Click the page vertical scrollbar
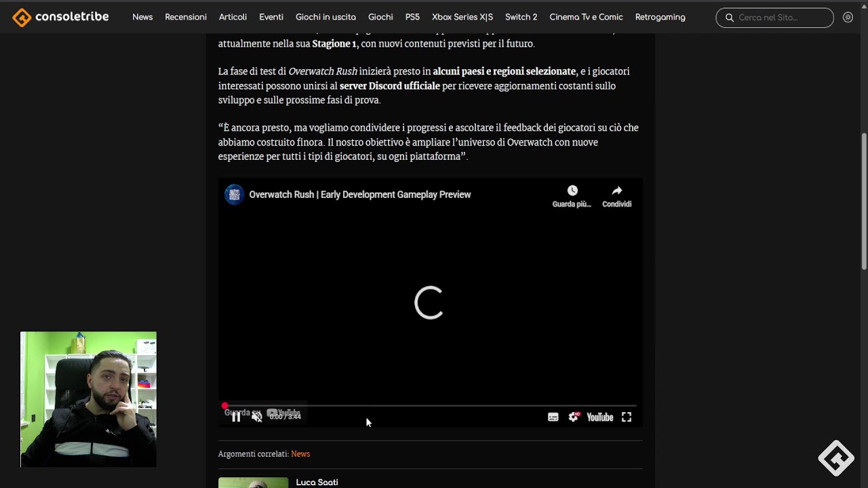 click(x=864, y=201)
